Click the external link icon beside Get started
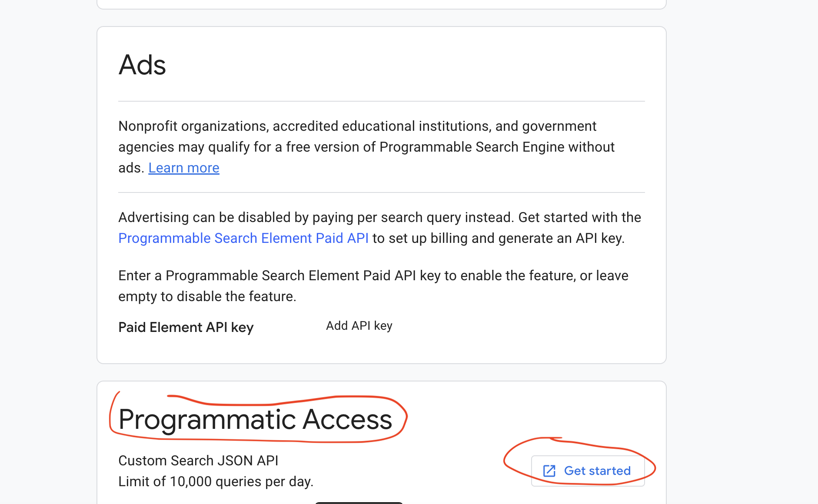Screen dimensions: 818x504 point(549,471)
